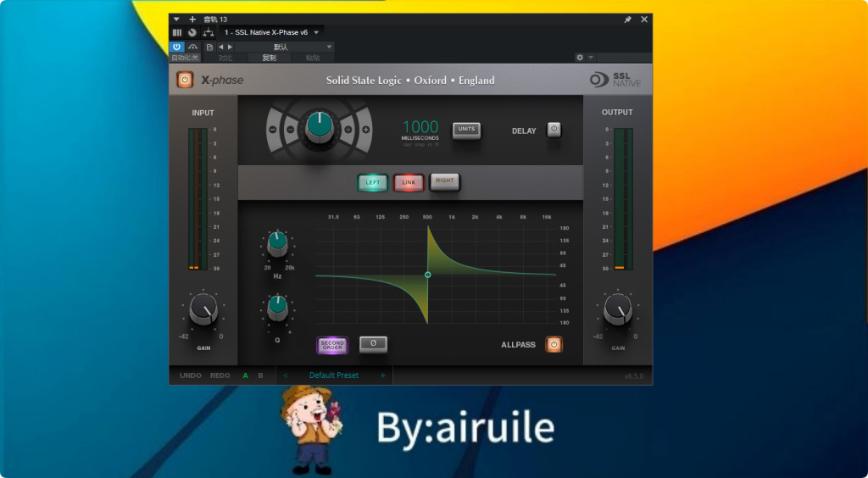Click the OUTPUT level meter
This screenshot has width=868, height=478.
coord(623,199)
